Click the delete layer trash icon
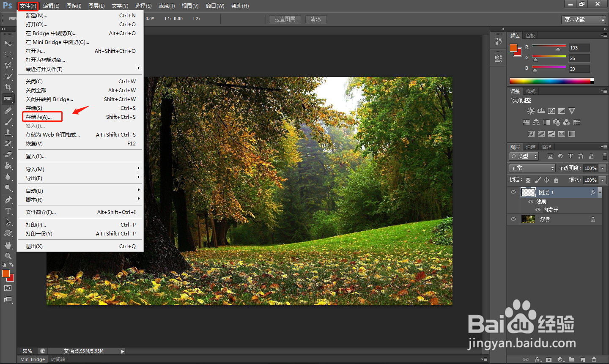The width and height of the screenshot is (609, 364). coord(594,360)
